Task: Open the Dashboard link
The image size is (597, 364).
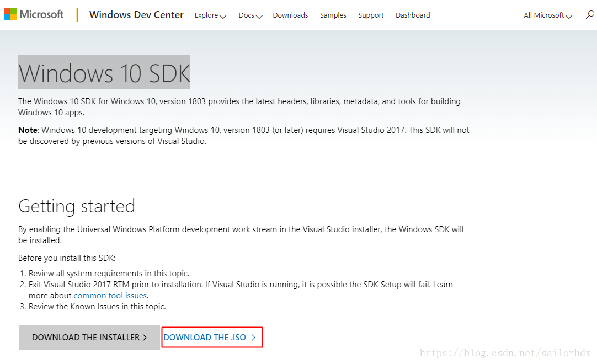Action: pyautogui.click(x=413, y=15)
